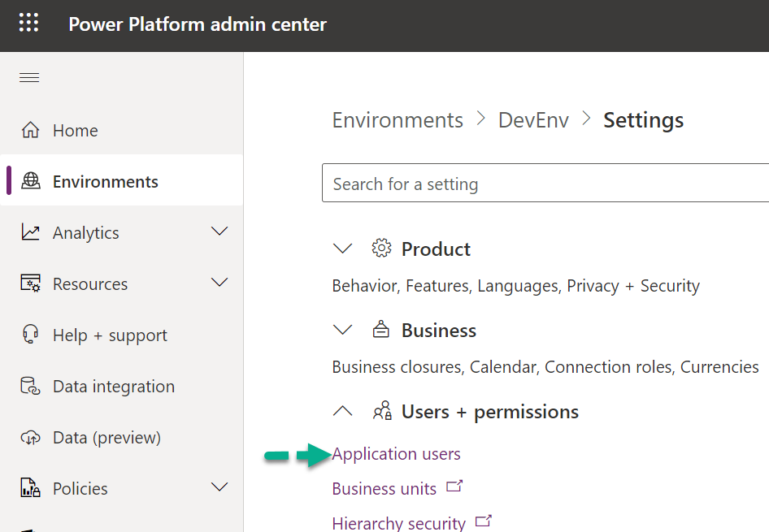Click the Environments globe icon
Screen dimensions: 769x532
(x=30, y=182)
